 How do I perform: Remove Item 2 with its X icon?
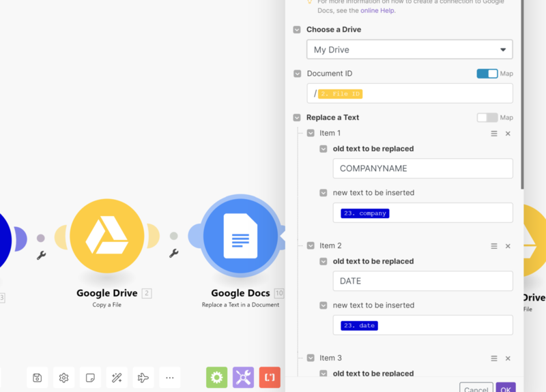click(x=508, y=246)
